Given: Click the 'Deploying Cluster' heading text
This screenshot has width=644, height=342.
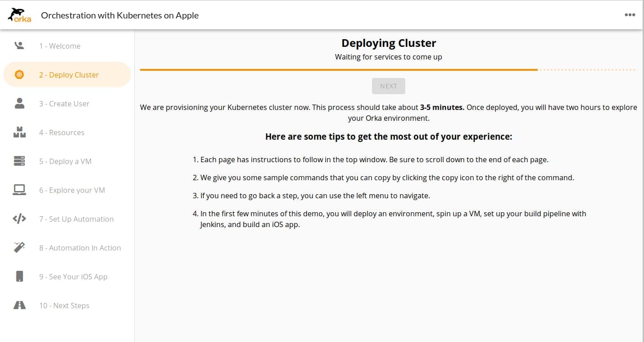Looking at the screenshot, I should [388, 43].
